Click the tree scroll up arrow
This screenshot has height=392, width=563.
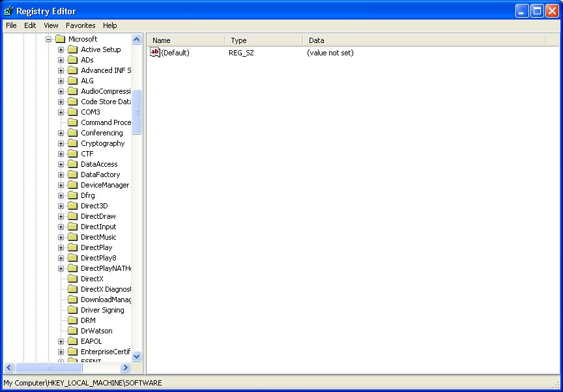(137, 39)
